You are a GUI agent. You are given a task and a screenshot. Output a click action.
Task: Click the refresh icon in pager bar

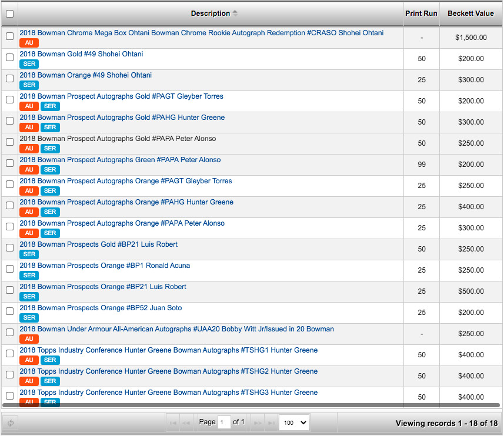(x=10, y=422)
